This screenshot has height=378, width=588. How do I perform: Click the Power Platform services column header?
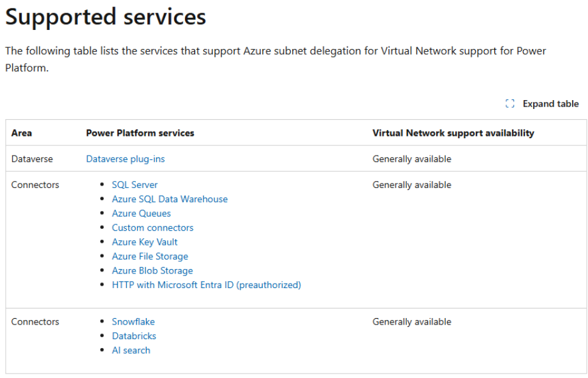pos(140,133)
